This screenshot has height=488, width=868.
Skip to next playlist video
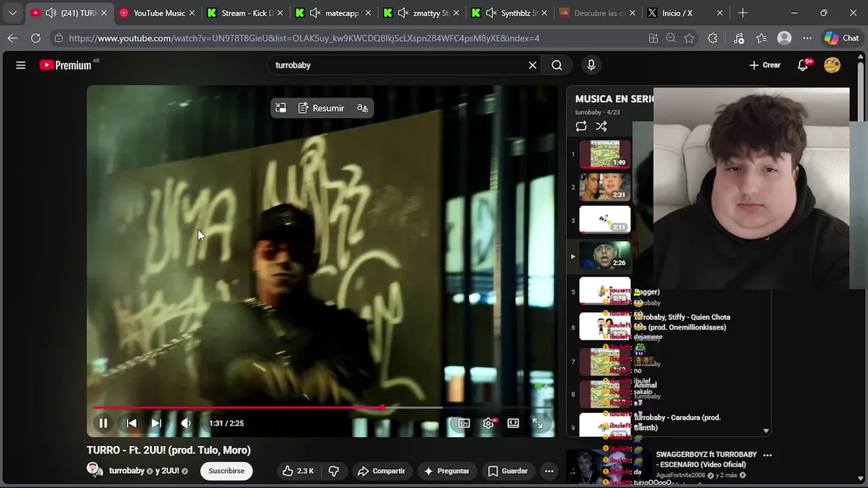[156, 423]
